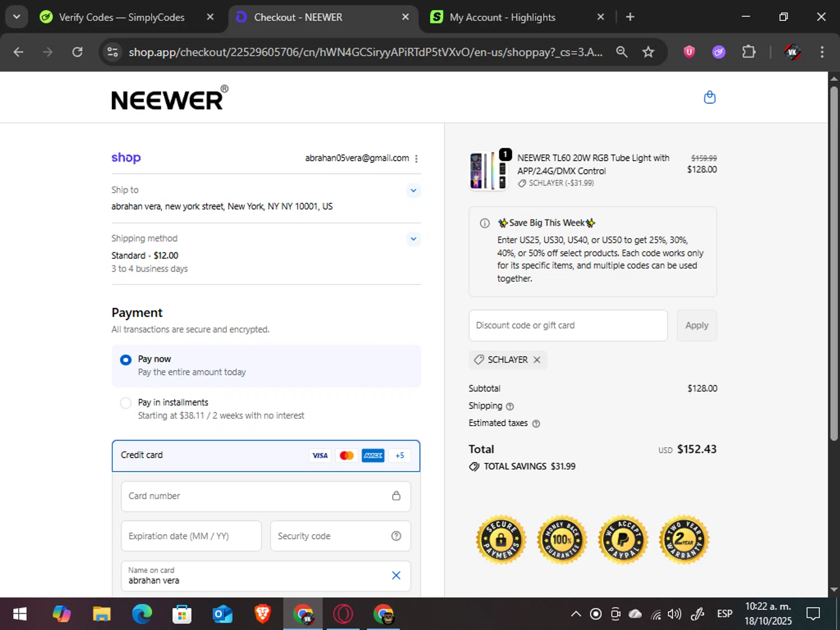Click the Apply discount button
This screenshot has width=840, height=630.
point(697,325)
